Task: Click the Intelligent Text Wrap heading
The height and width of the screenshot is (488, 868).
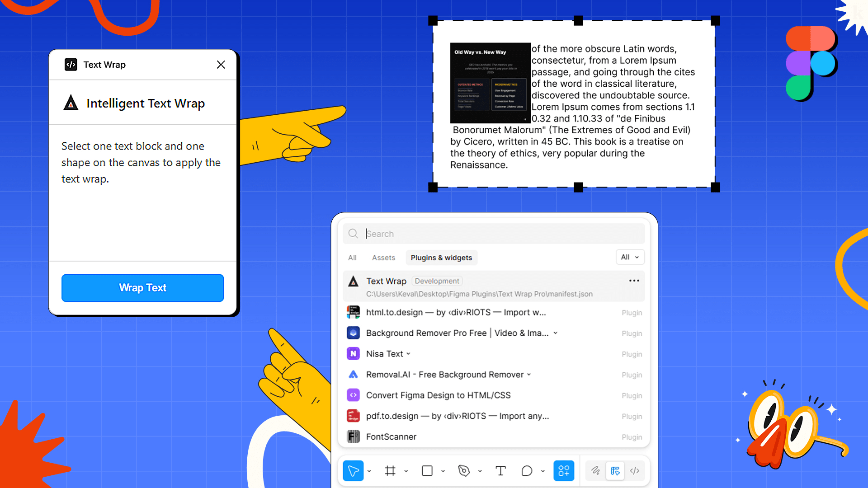Action: [x=146, y=103]
